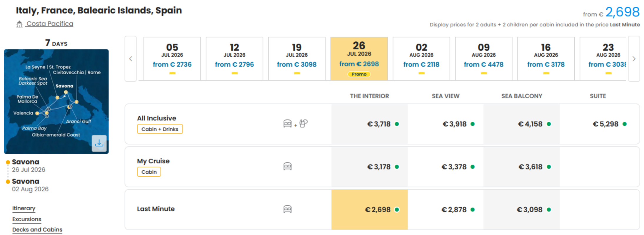
Task: Click the My Cruise fare name
Action: coord(153,161)
